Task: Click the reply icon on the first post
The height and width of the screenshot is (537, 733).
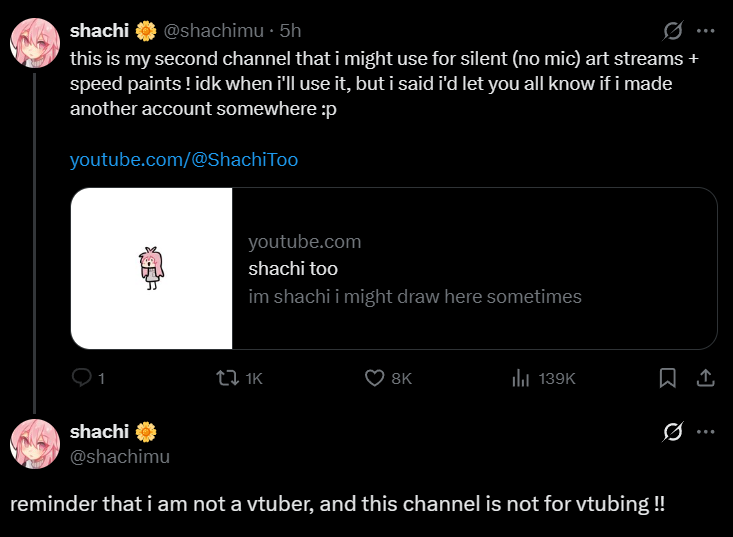Action: click(x=82, y=378)
